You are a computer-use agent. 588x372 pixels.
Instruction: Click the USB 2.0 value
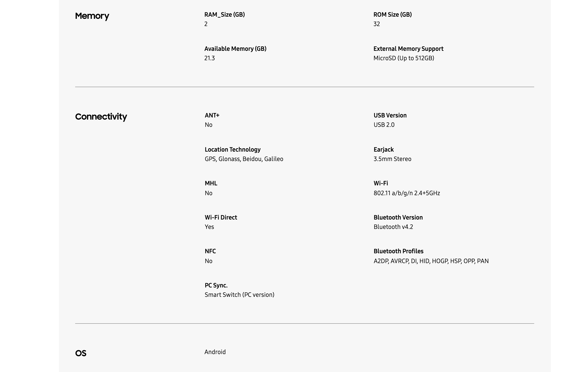pos(384,125)
